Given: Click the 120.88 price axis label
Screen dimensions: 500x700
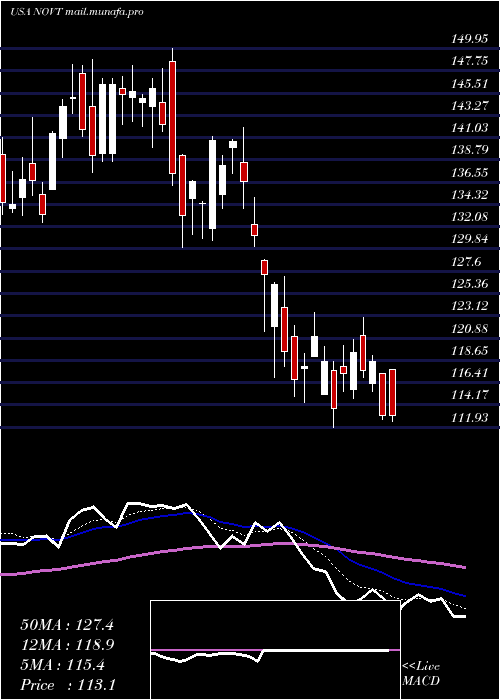Looking at the screenshot, I should tap(469, 328).
